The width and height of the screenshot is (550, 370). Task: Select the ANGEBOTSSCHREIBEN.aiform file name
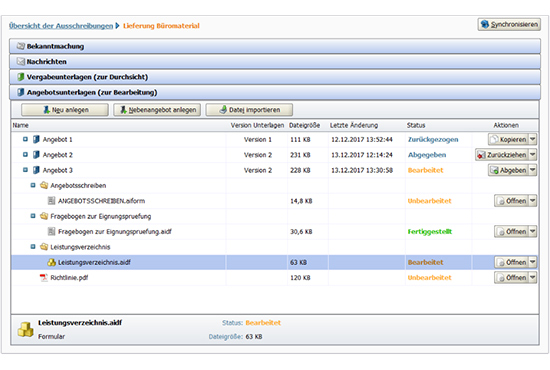point(101,201)
